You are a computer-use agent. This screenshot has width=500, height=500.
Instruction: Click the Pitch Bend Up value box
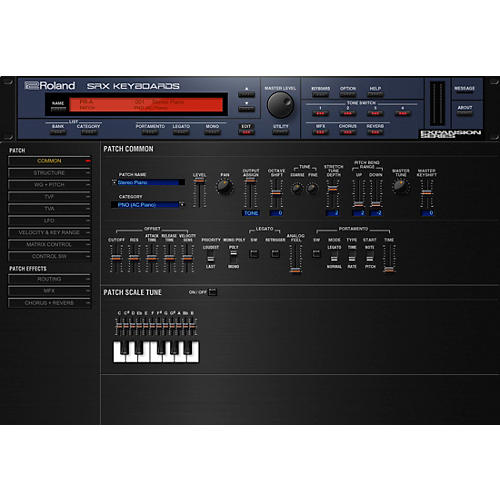point(358,213)
